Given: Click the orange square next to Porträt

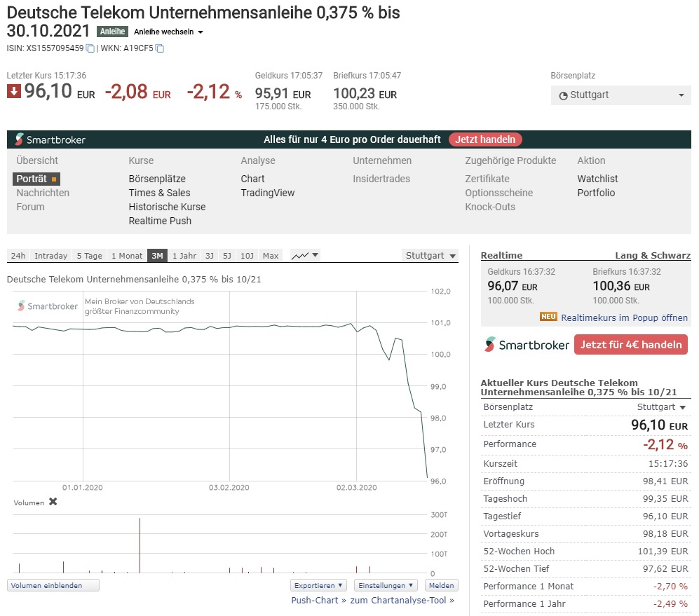Looking at the screenshot, I should 55,179.
